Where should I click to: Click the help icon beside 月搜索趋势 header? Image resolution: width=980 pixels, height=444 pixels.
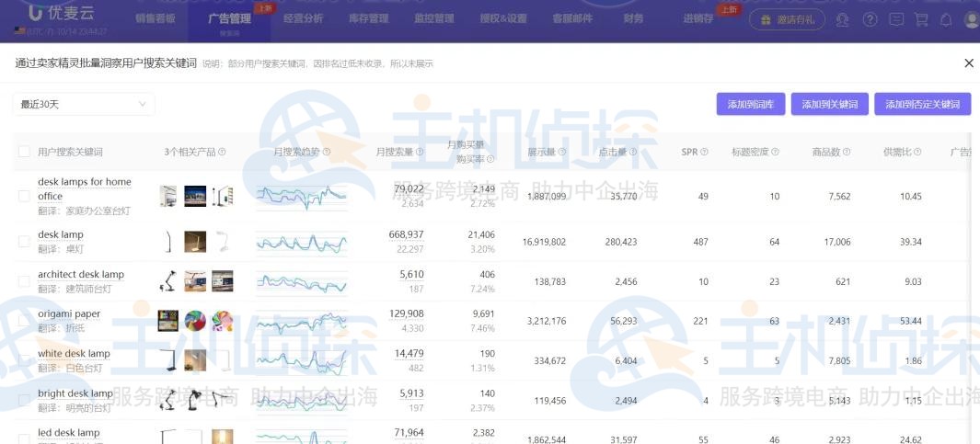(x=327, y=152)
